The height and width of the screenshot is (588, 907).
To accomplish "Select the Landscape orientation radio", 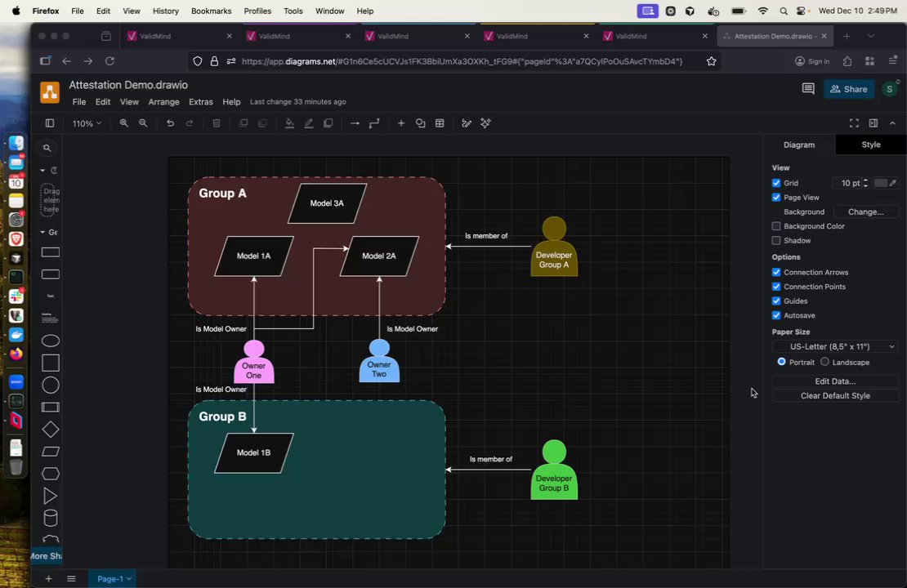I will (824, 362).
